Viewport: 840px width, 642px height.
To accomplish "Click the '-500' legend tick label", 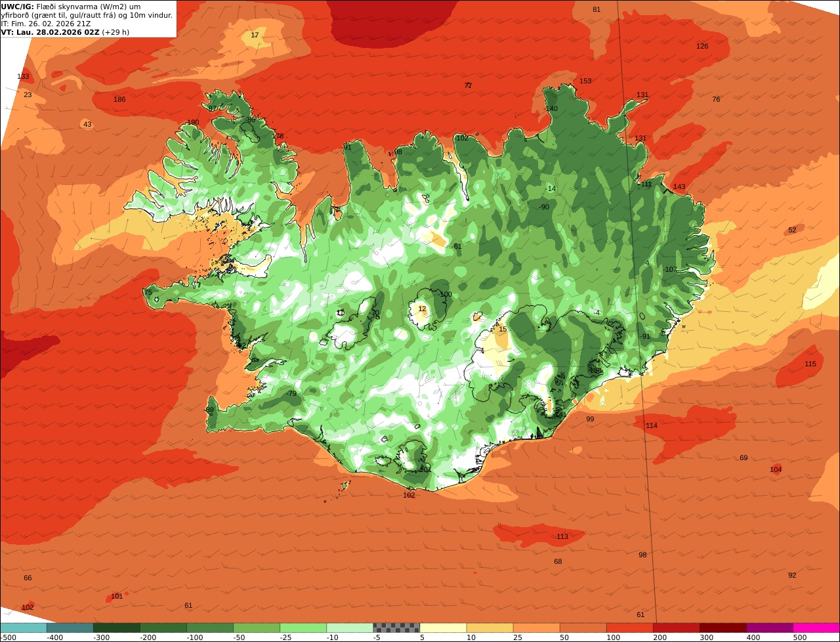I will (9, 637).
